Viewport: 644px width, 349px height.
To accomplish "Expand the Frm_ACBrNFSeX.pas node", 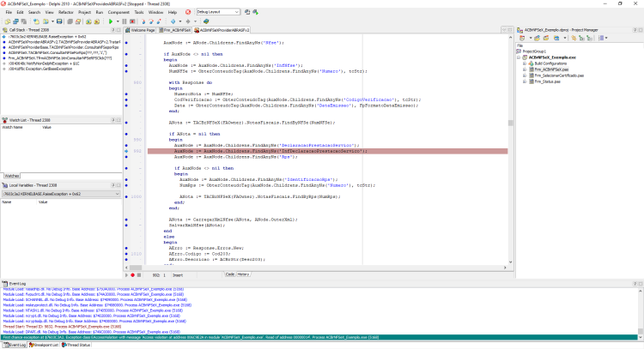I will point(525,69).
